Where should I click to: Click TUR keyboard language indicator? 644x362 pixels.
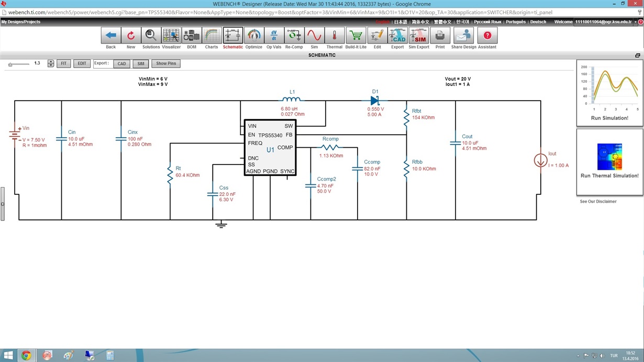[x=614, y=356]
